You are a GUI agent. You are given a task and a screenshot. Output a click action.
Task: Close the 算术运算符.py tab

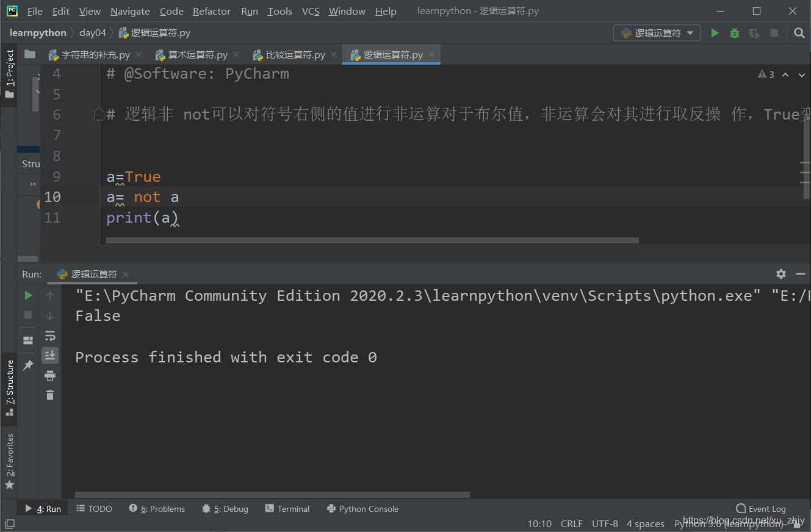(x=236, y=54)
